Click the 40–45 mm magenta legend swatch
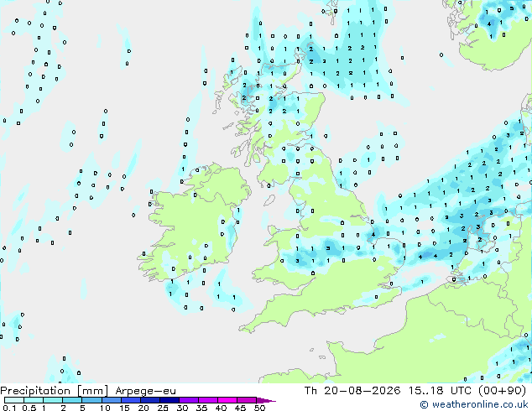This screenshot has width=532, height=411. click(227, 400)
